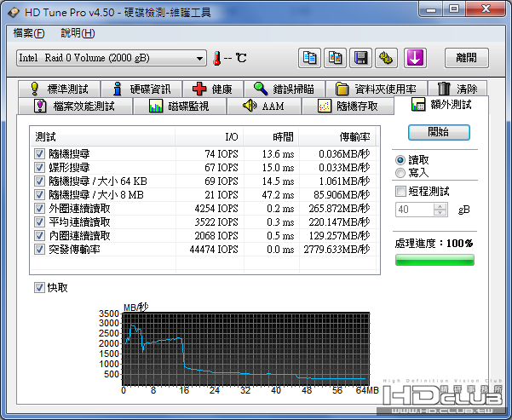Expand the Intel Raid 0 Volume drive dropdown

coord(112,58)
